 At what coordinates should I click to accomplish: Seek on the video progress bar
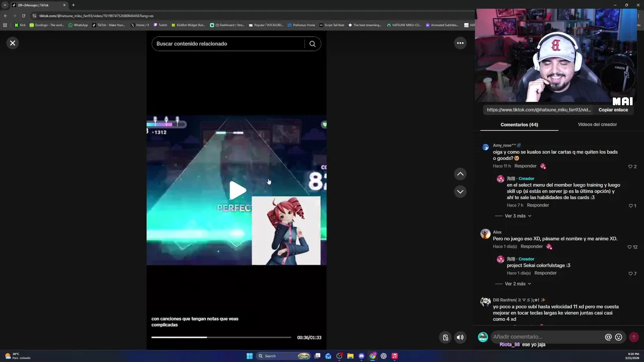pos(221,337)
